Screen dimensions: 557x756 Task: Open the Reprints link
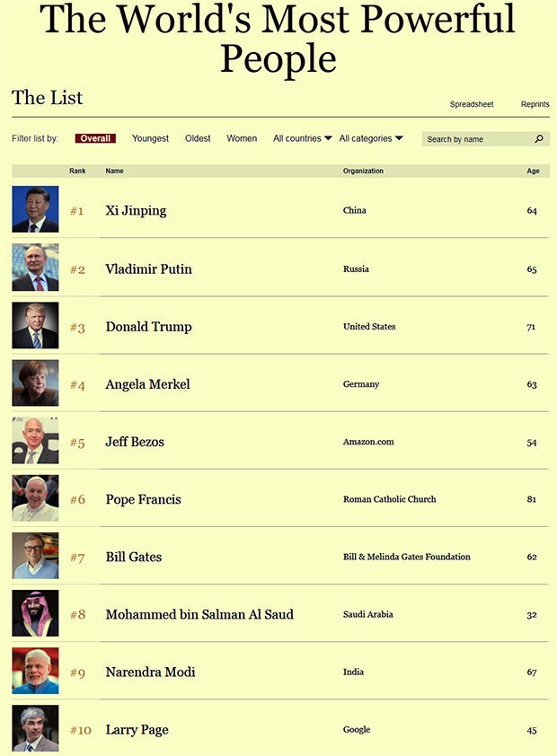[535, 104]
